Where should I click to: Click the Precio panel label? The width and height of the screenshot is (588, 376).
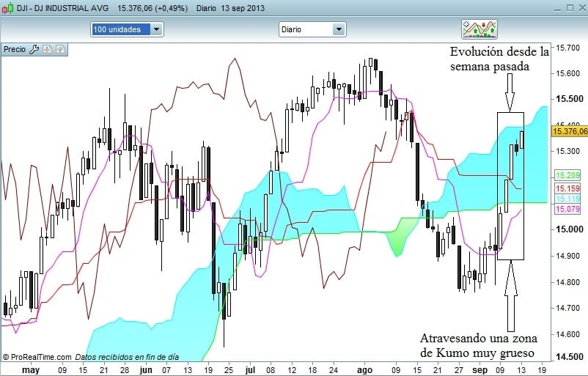15,49
